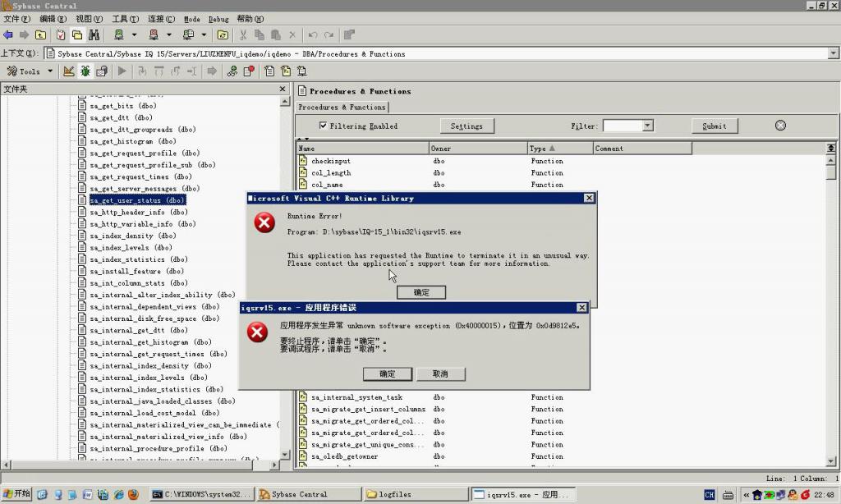
Task: Click the Step Into debugger icon
Action: tap(143, 71)
